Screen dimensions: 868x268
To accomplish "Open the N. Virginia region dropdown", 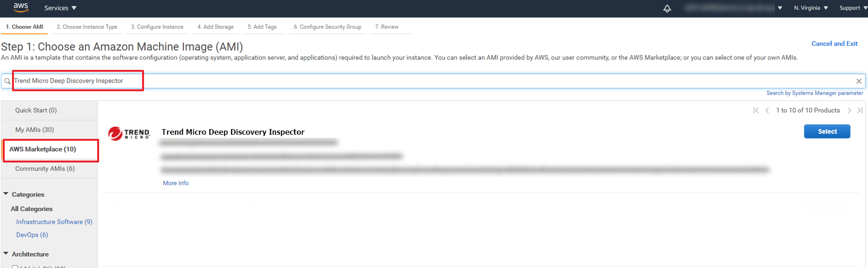I will click(x=811, y=8).
